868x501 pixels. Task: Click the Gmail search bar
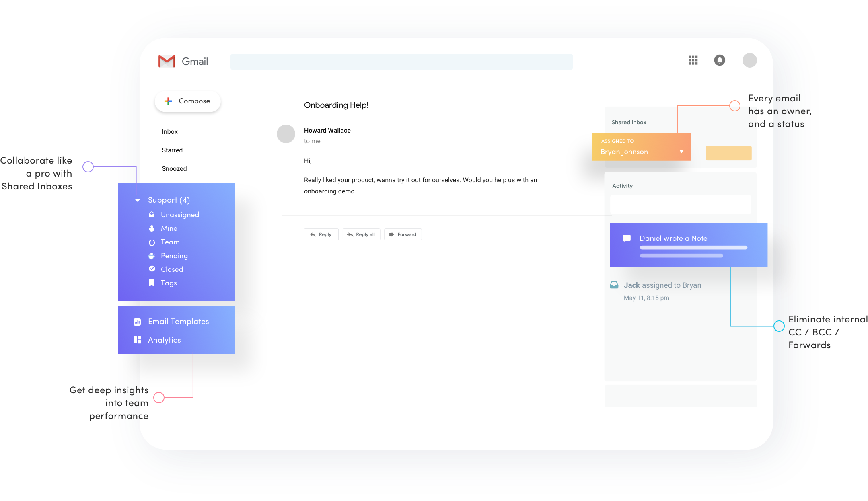pyautogui.click(x=401, y=62)
